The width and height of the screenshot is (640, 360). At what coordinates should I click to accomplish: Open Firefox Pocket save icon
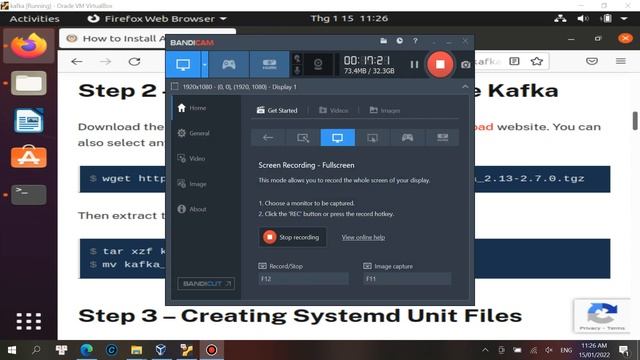point(592,62)
